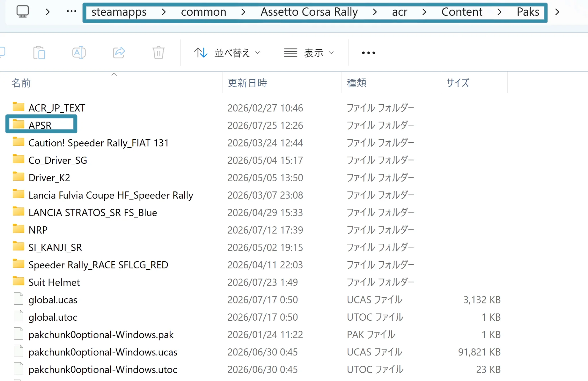Viewport: 588px width, 381px height.
Task: Go to Assetto Corsa Rally breadcrumb
Action: click(309, 12)
